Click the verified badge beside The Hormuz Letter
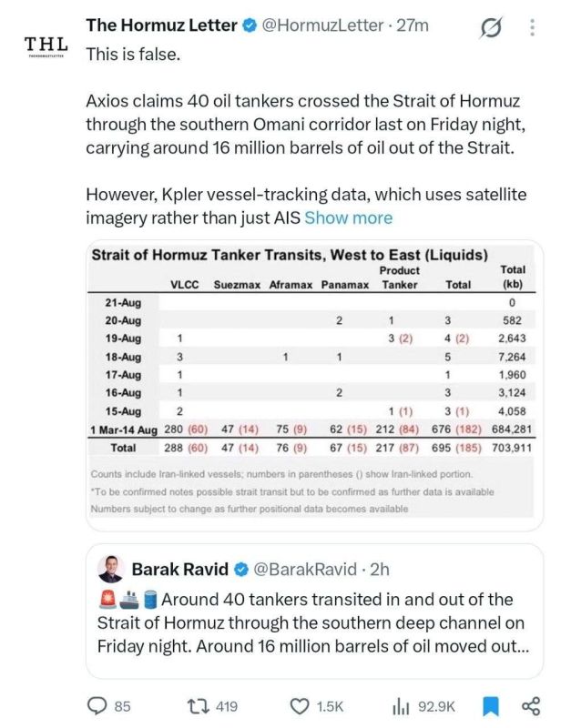This screenshot has width=561, height=728. click(x=250, y=25)
